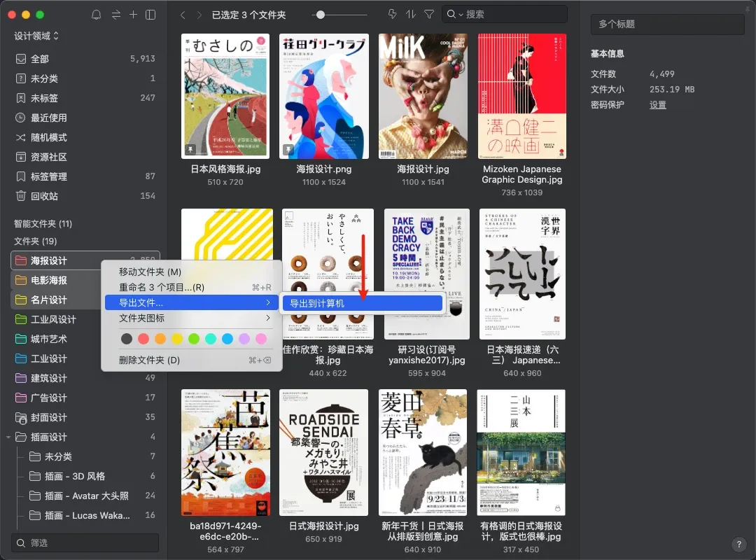Open 标签管理 tag management
This screenshot has height=560, width=756.
pos(85,176)
